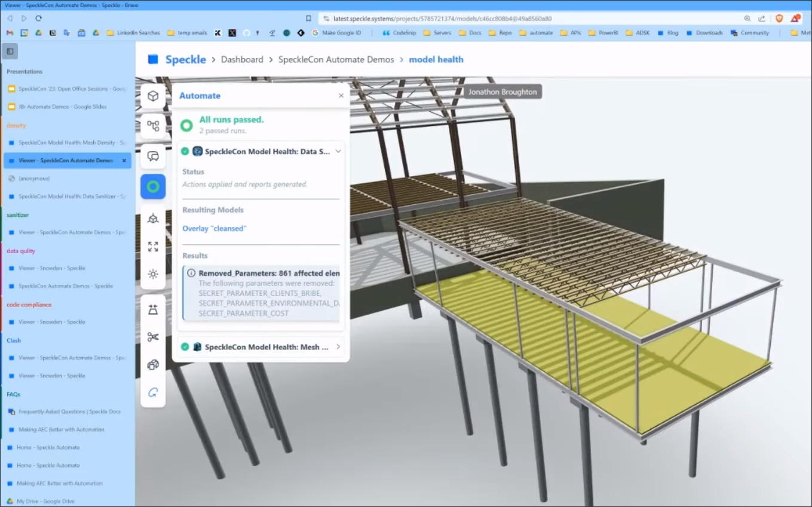The width and height of the screenshot is (812, 507).
Task: Click the density tab group header
Action: [x=16, y=125]
